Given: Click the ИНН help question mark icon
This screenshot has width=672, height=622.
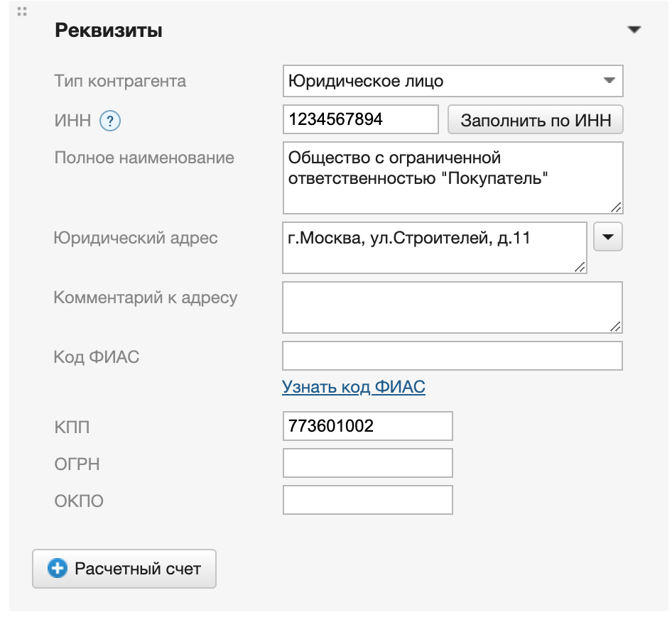Looking at the screenshot, I should 110,121.
